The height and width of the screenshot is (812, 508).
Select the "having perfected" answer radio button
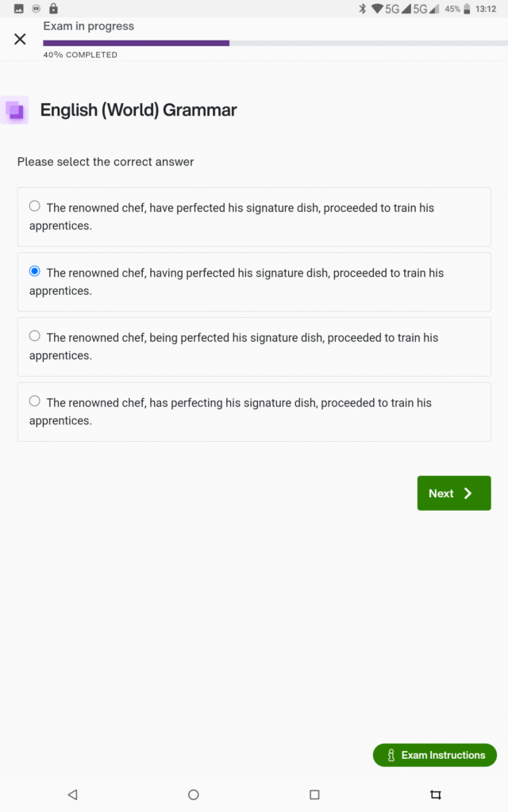click(35, 272)
